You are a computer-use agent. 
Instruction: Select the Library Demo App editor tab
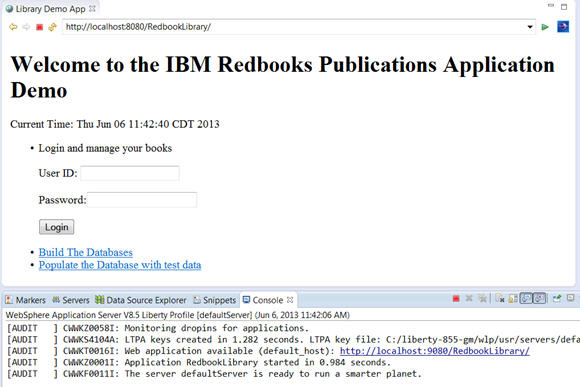50,9
